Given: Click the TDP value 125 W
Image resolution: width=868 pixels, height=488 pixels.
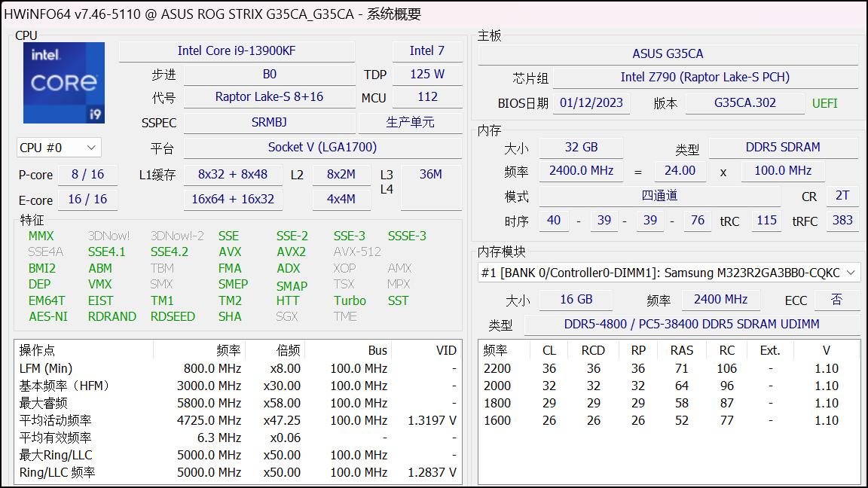Looking at the screenshot, I should (x=427, y=74).
